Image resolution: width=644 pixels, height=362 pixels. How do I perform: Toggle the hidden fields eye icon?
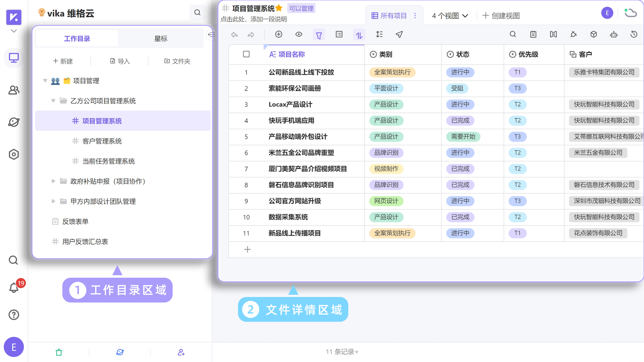coord(299,34)
